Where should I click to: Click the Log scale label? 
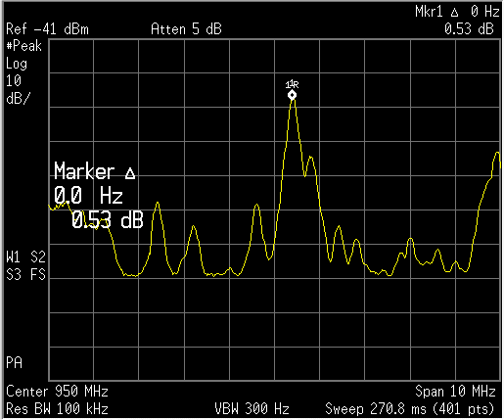coord(17,64)
